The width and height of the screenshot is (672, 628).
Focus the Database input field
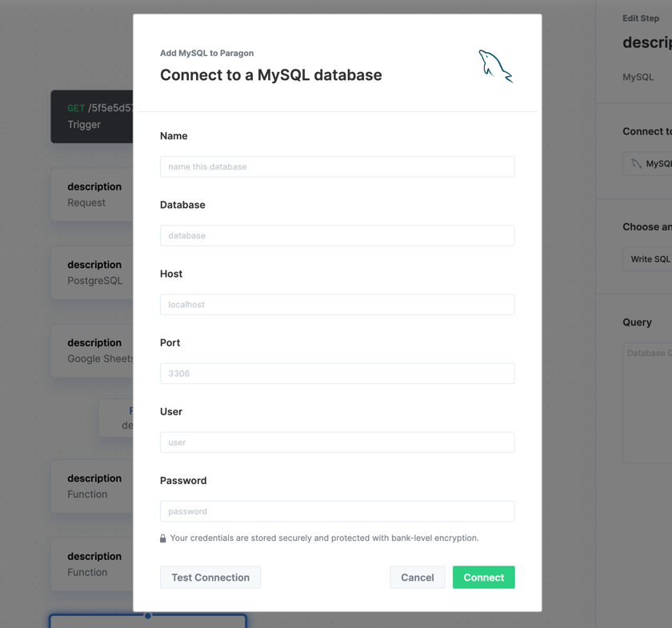point(338,236)
